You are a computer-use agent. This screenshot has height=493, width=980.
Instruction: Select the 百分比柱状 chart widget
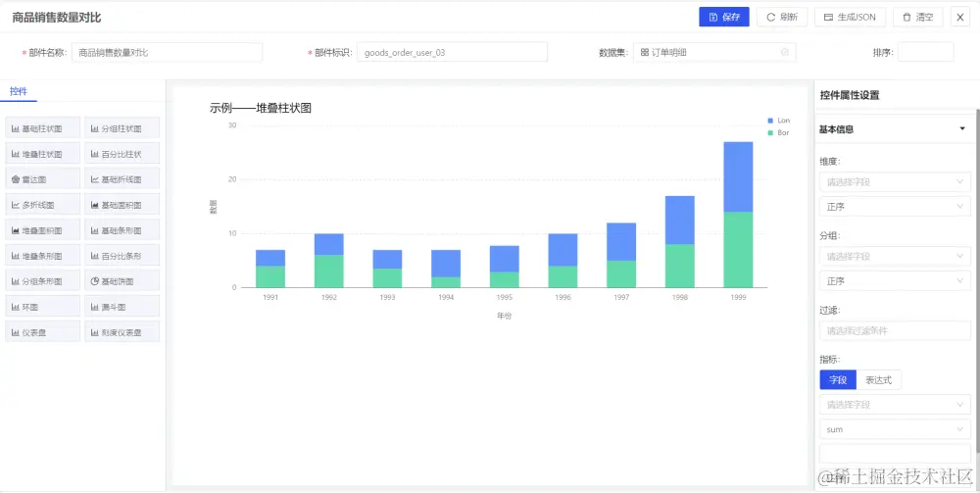(x=122, y=154)
